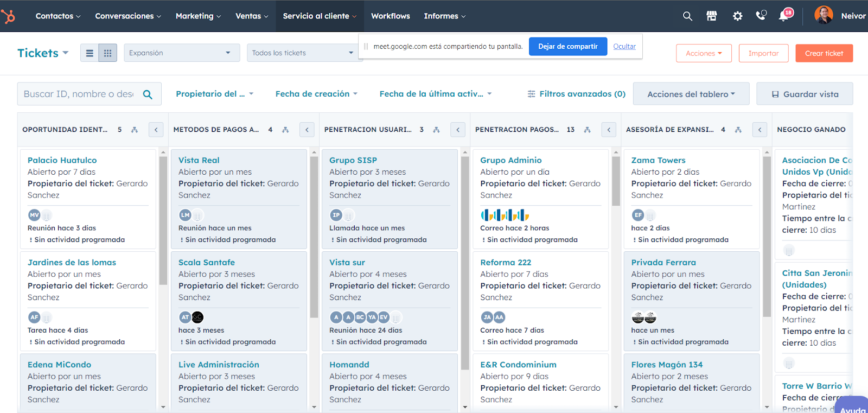Click IP contact avatar on Grupo SISP card
This screenshot has height=413, width=868.
(x=336, y=215)
